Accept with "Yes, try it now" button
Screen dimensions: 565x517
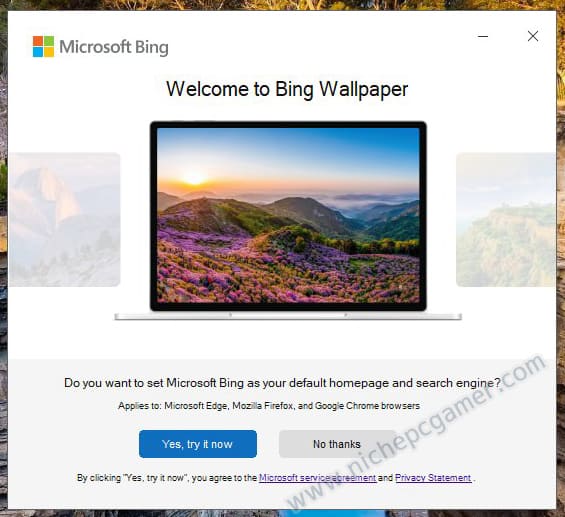pos(198,444)
